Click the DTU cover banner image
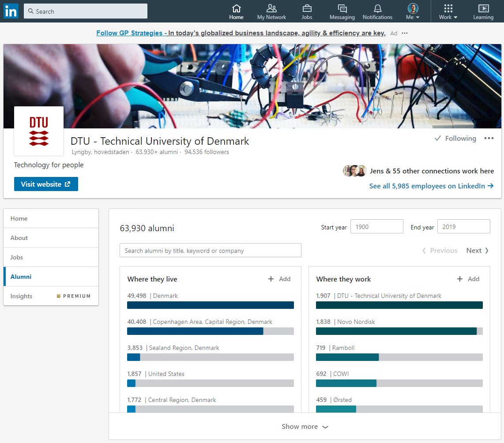 [252, 86]
